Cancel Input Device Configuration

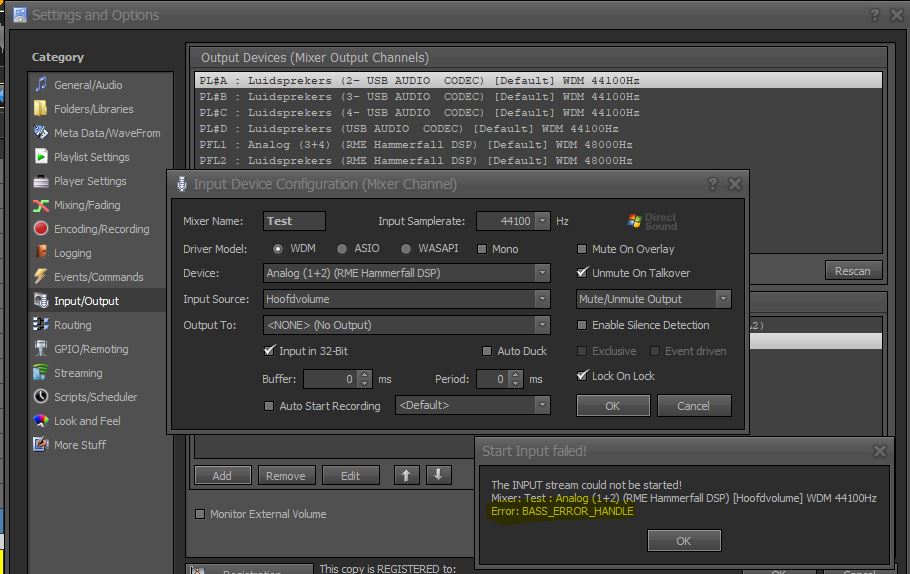pos(694,406)
